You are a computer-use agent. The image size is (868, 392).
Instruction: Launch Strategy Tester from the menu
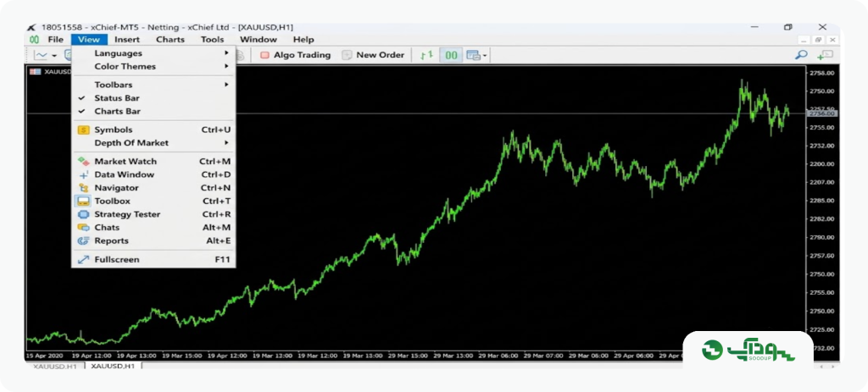(x=154, y=214)
